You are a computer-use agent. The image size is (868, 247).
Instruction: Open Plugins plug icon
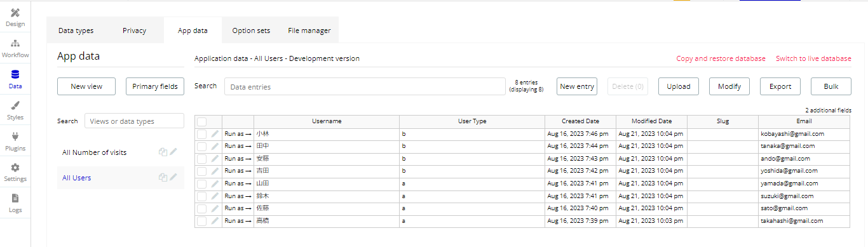pos(15,136)
